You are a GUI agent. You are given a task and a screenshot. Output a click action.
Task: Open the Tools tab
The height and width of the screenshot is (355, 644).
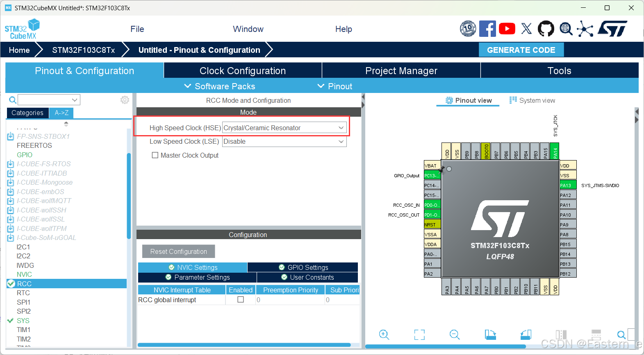click(560, 70)
